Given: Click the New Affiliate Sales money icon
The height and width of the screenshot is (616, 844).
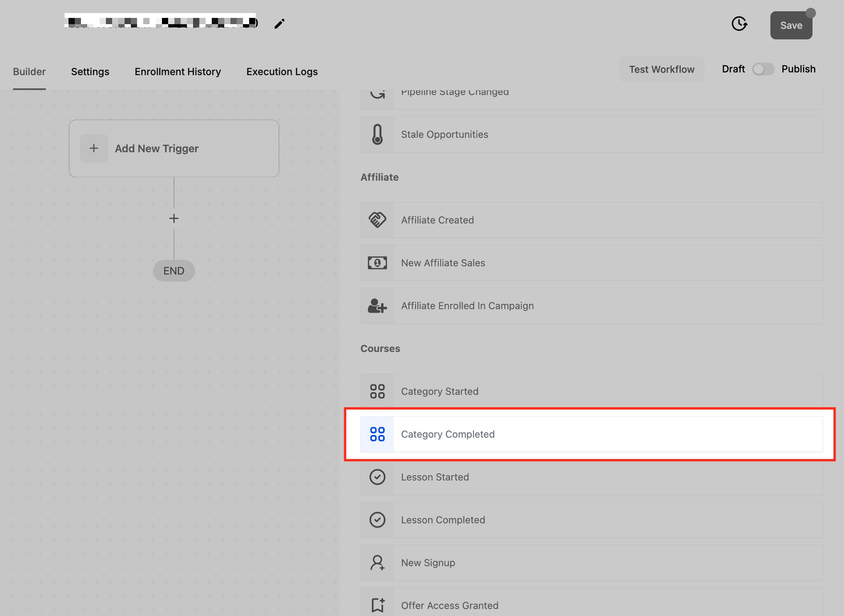Looking at the screenshot, I should 377,263.
